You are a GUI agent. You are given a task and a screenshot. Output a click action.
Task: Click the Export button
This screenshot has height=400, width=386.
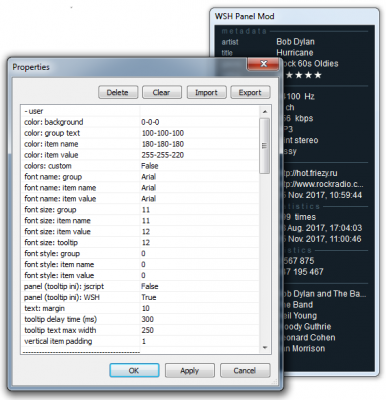(250, 92)
